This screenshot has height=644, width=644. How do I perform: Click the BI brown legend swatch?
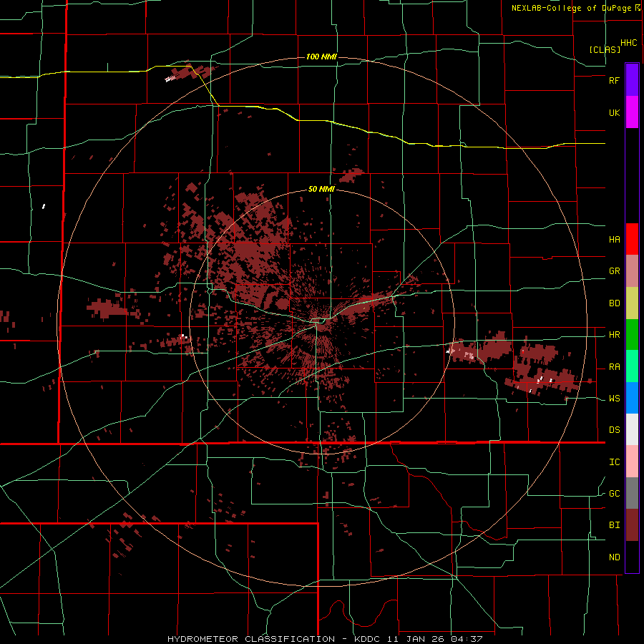632,525
